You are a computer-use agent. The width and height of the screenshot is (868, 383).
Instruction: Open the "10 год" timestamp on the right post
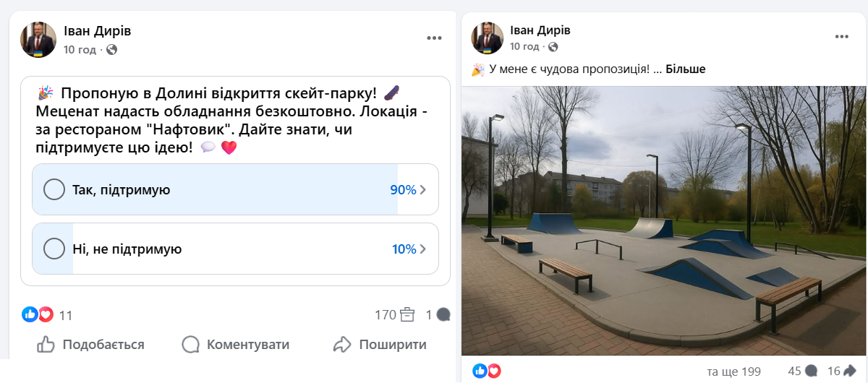[524, 46]
